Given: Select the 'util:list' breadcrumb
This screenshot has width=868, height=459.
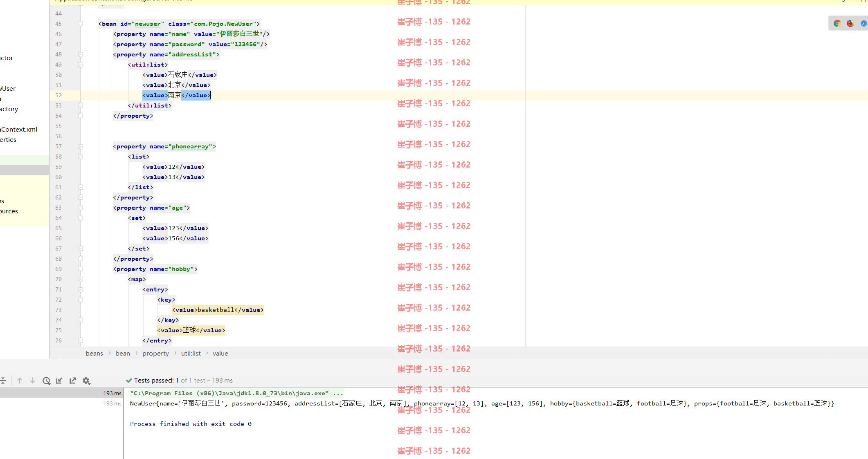Looking at the screenshot, I should click(x=191, y=353).
